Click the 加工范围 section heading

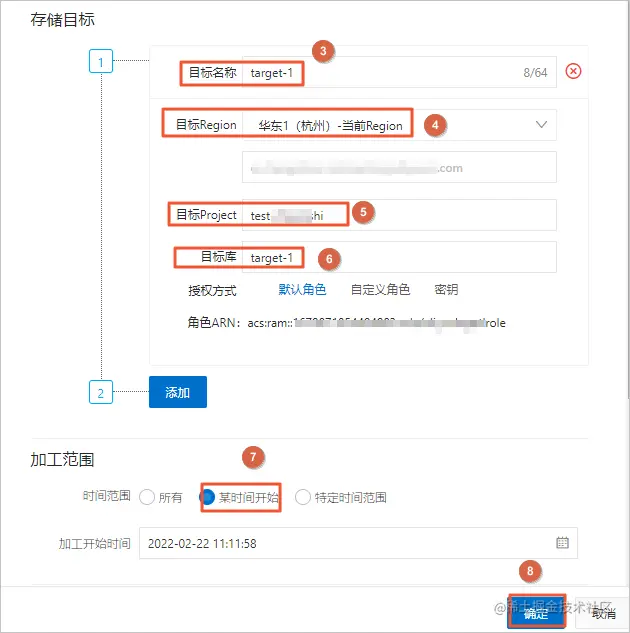point(63,459)
